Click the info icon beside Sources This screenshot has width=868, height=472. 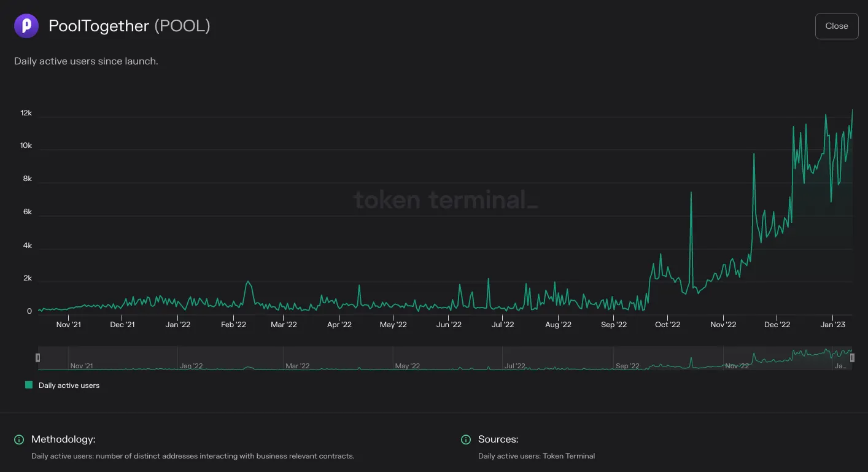(x=466, y=439)
